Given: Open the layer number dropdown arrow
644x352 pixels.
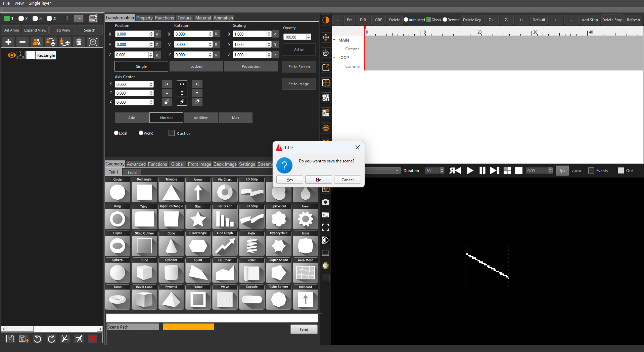Looking at the screenshot, I should coord(79,18).
